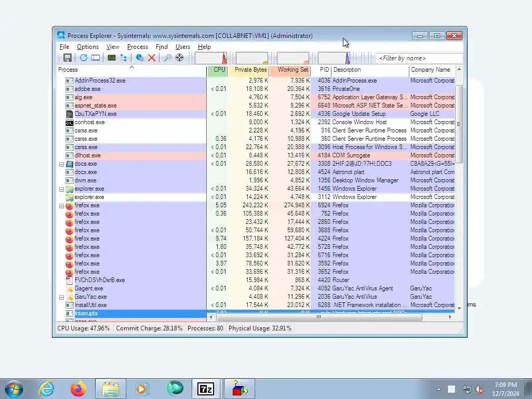Click the Process Explorer title bar icon

pyautogui.click(x=61, y=35)
